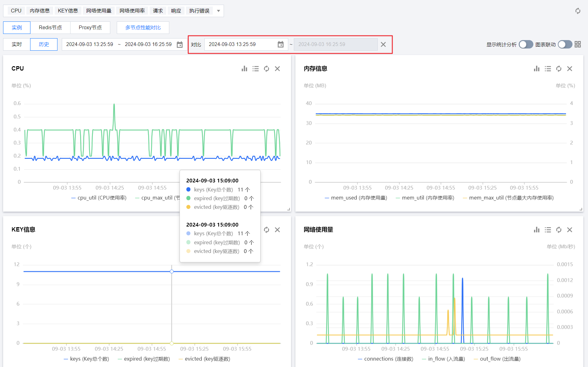This screenshot has width=588, height=367.
Task: Open the list view icon in CPU panel
Action: click(x=255, y=69)
